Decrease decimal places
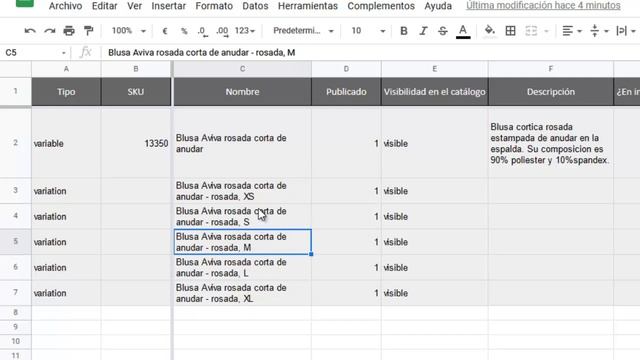 pos(202,31)
